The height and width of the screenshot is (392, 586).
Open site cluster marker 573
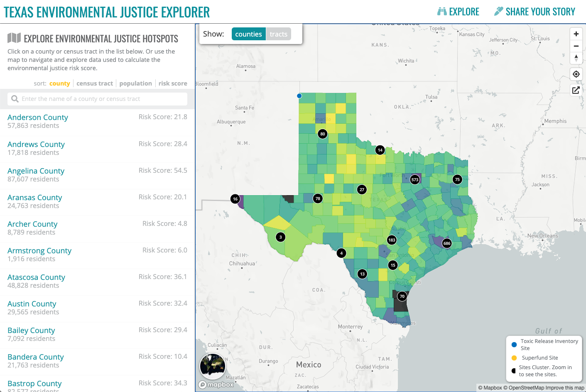[415, 179]
